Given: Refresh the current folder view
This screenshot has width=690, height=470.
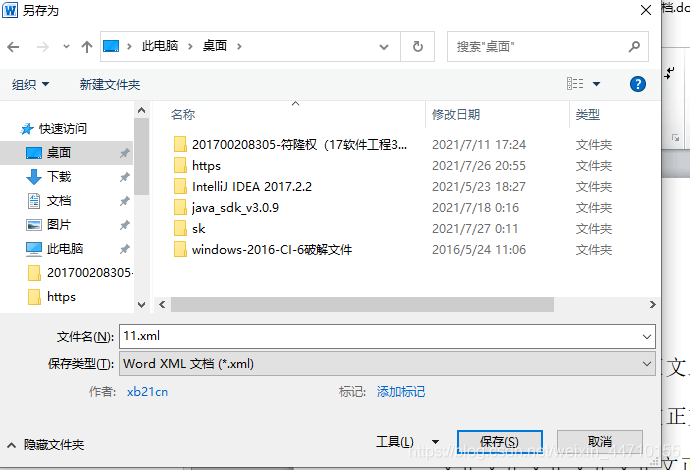Looking at the screenshot, I should point(418,46).
